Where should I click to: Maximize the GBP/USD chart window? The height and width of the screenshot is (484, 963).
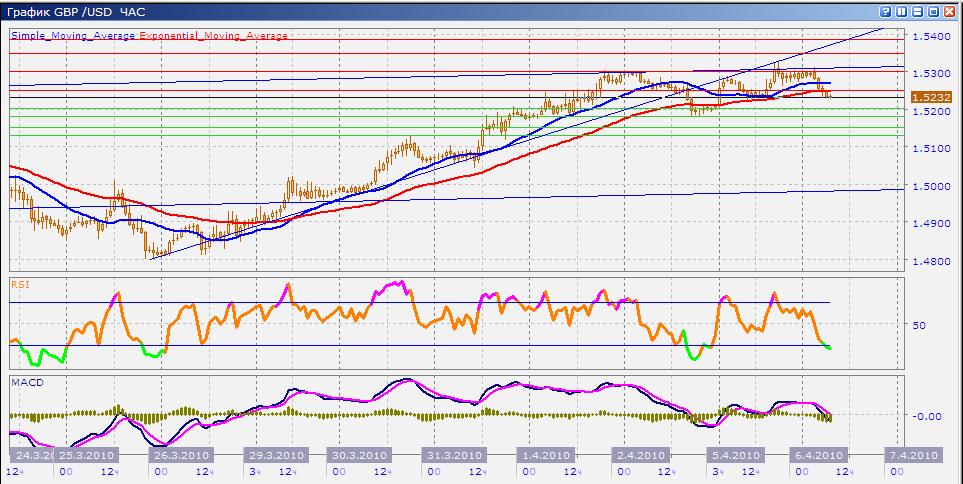click(933, 11)
